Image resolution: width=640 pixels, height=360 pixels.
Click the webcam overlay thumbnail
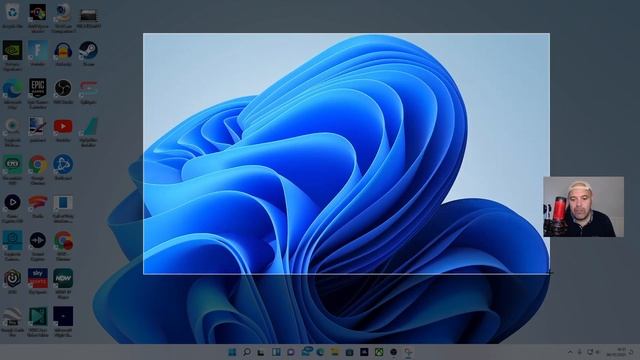click(x=584, y=207)
